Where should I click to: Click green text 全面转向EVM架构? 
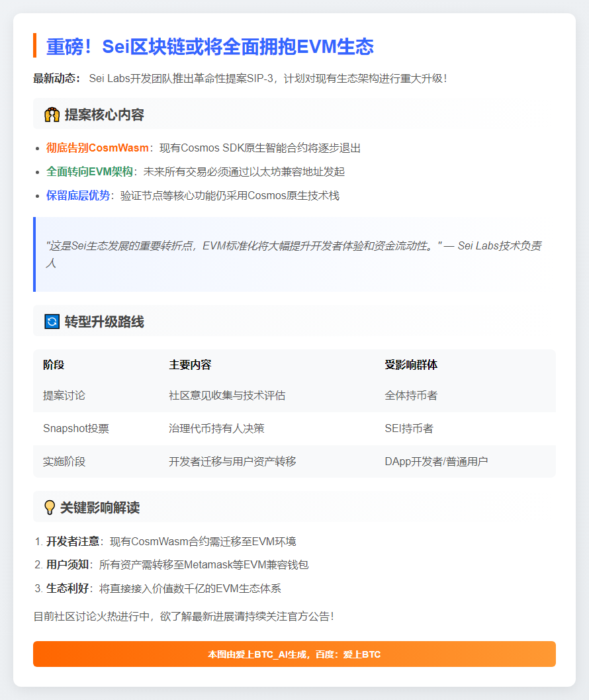89,171
